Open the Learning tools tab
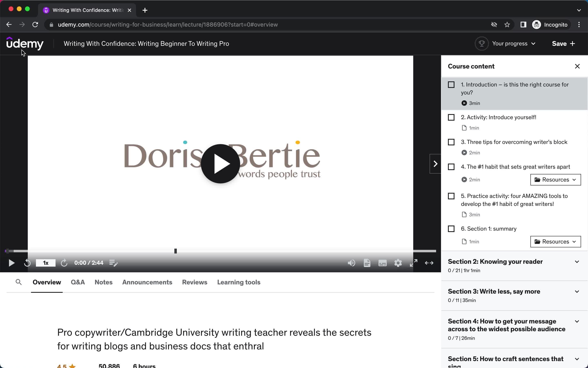Viewport: 588px width, 368px height. point(239,282)
